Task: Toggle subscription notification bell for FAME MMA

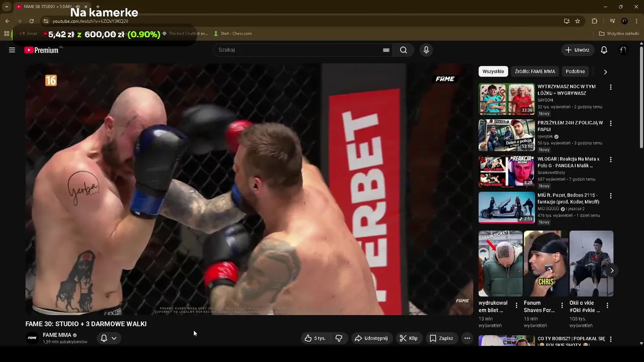Action: click(x=104, y=338)
